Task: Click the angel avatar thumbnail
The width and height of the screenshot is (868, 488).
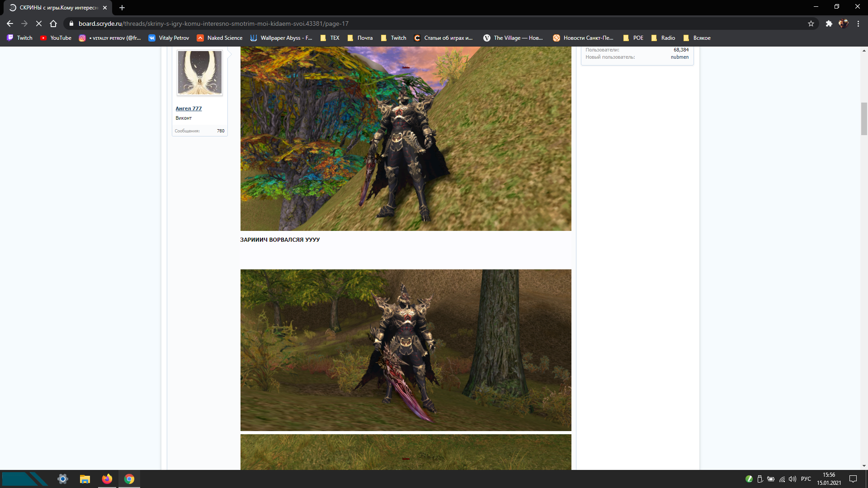Action: pyautogui.click(x=199, y=72)
